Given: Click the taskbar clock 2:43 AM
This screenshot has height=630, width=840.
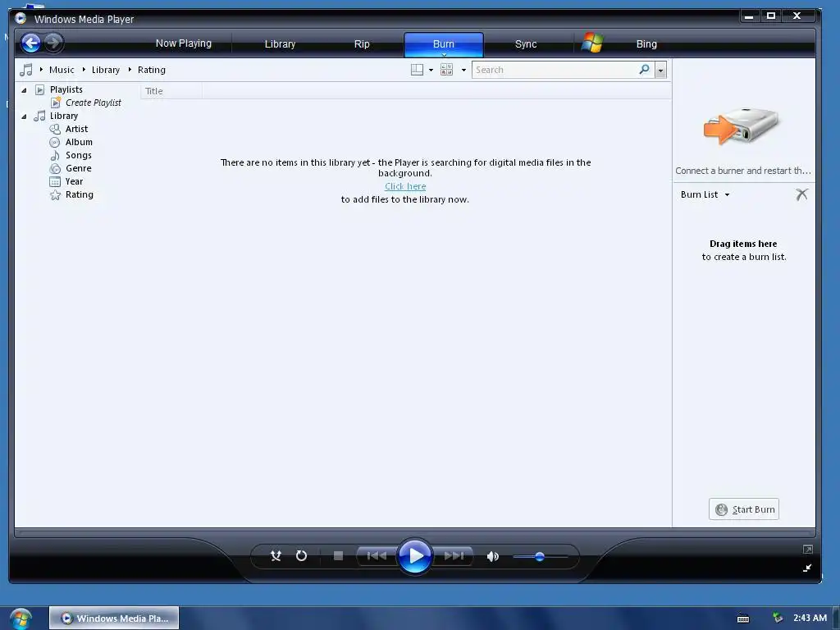Looking at the screenshot, I should tap(810, 618).
